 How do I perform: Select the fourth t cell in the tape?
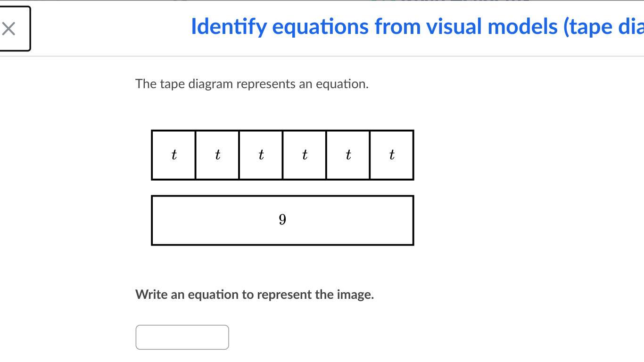305,155
